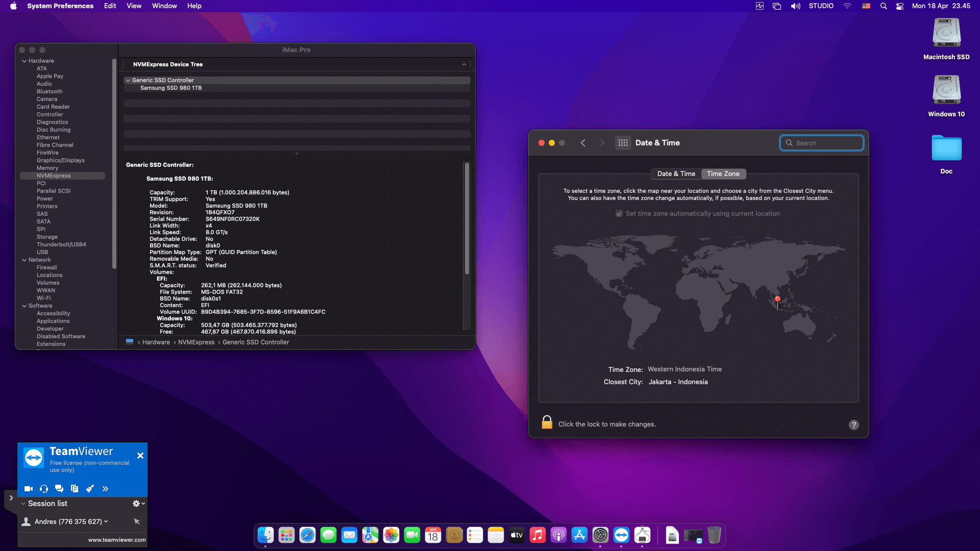Viewport: 980px width, 551px height.
Task: Launch Safari from the Dock
Action: [307, 535]
